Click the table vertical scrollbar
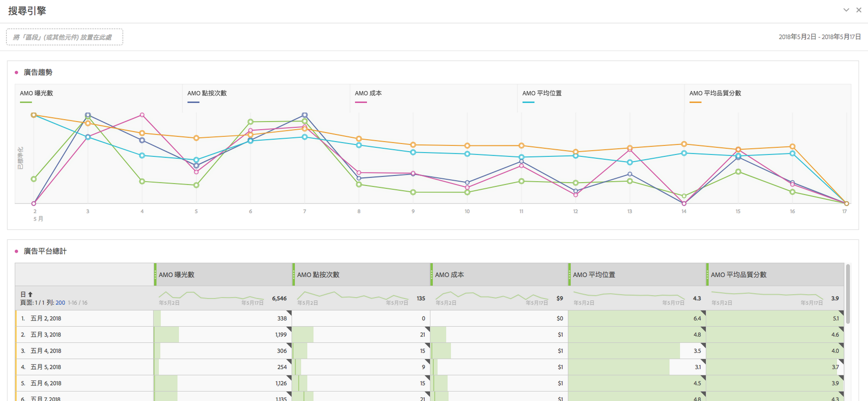This screenshot has width=868, height=401. (x=848, y=294)
